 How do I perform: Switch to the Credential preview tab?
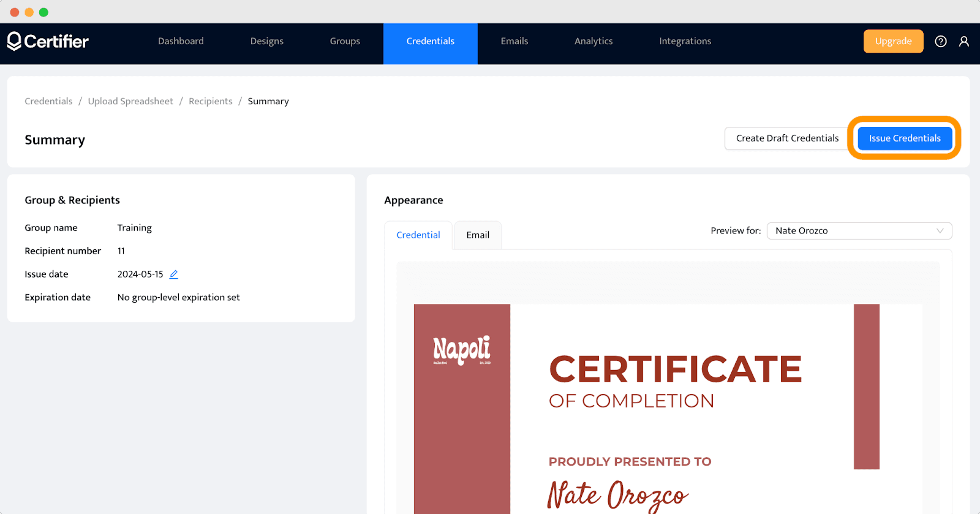[x=418, y=235]
